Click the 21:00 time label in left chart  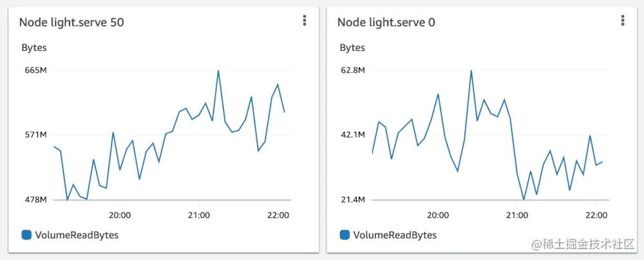point(198,215)
